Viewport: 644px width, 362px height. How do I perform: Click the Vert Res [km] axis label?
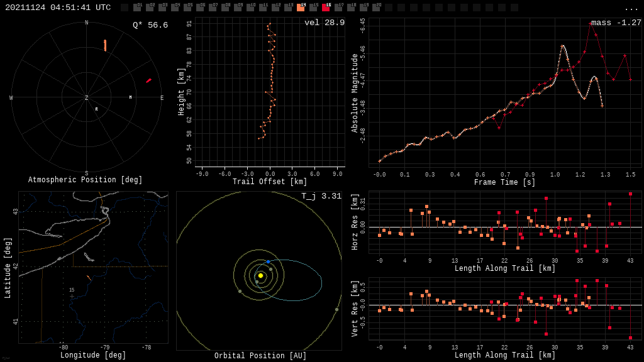(355, 309)
